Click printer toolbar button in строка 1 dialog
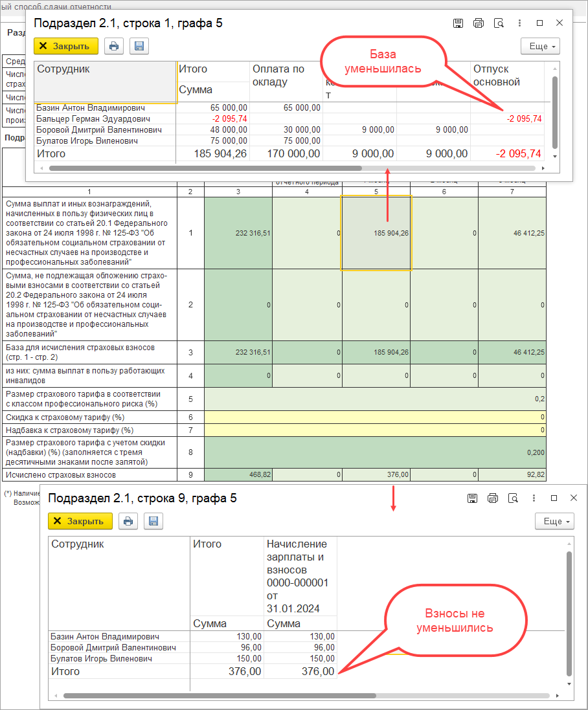 [114, 46]
